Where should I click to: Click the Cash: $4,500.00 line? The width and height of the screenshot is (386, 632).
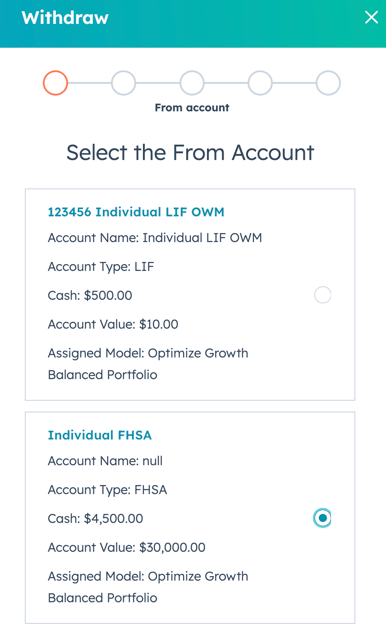(95, 519)
